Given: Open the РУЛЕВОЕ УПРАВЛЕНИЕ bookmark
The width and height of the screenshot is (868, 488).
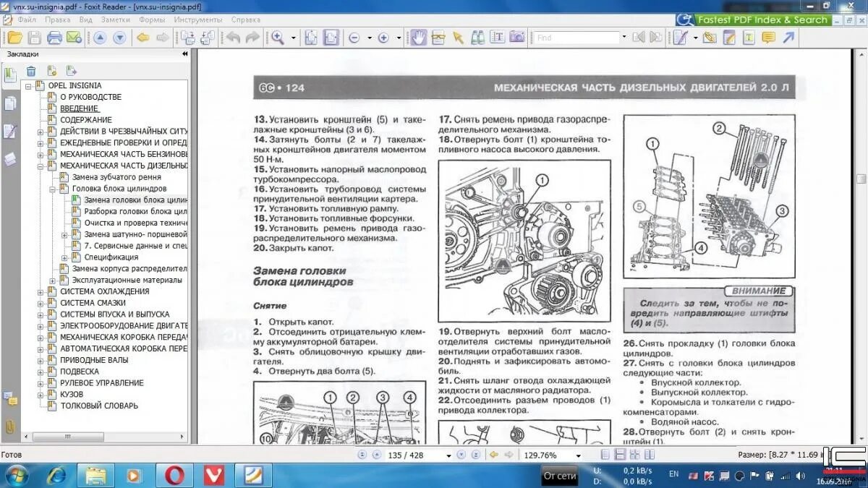Looking at the screenshot, I should tap(101, 383).
